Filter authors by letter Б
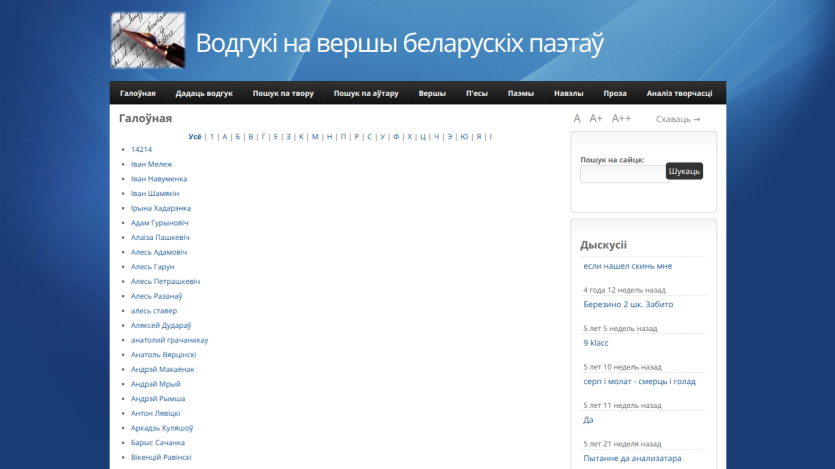This screenshot has height=469, width=835. click(x=238, y=137)
